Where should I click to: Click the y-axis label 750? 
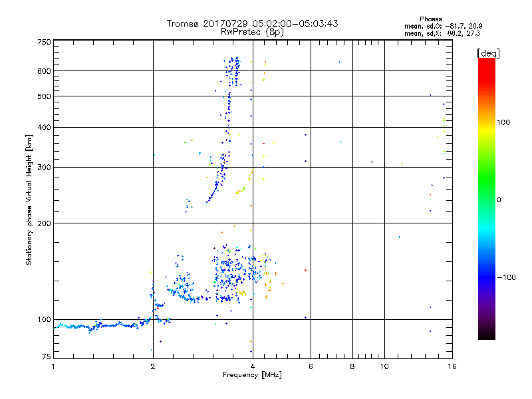pyautogui.click(x=44, y=42)
